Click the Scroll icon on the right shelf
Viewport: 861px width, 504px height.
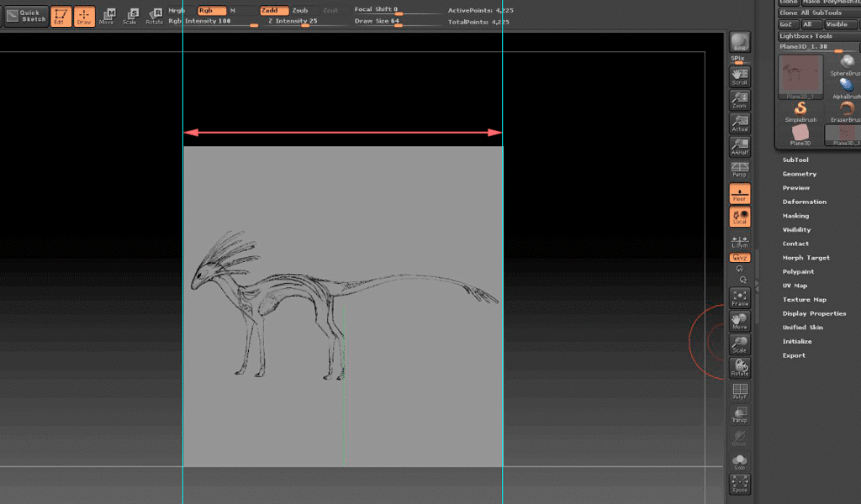(x=739, y=77)
